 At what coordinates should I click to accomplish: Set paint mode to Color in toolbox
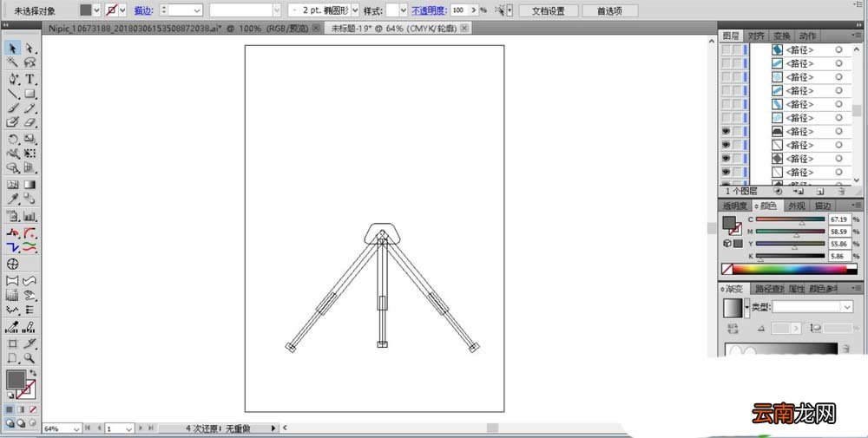(10, 409)
